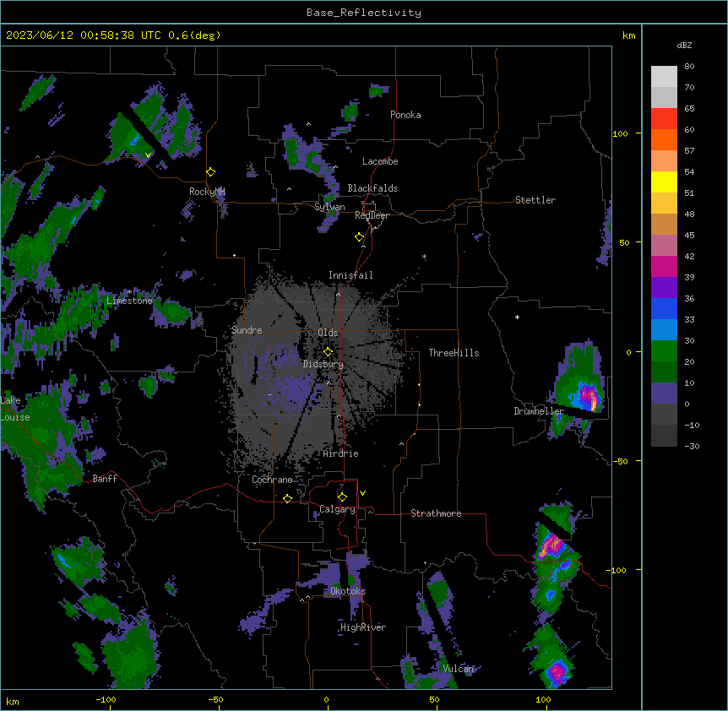This screenshot has height=711, width=728.
Task: Click the dBZ legend heading
Action: coord(684,46)
